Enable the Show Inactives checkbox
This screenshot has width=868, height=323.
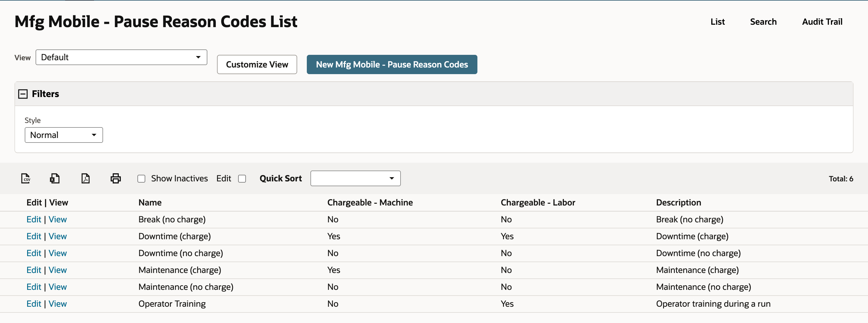click(x=141, y=178)
